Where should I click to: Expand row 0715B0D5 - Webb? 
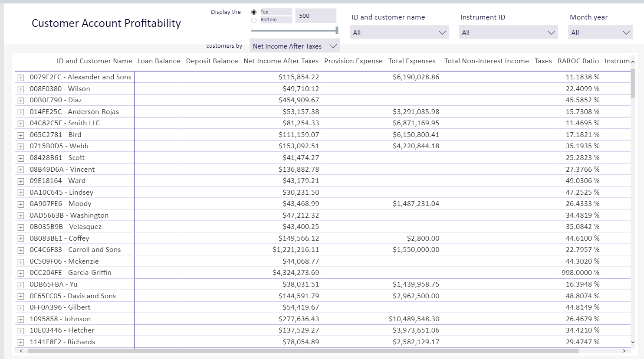20,147
